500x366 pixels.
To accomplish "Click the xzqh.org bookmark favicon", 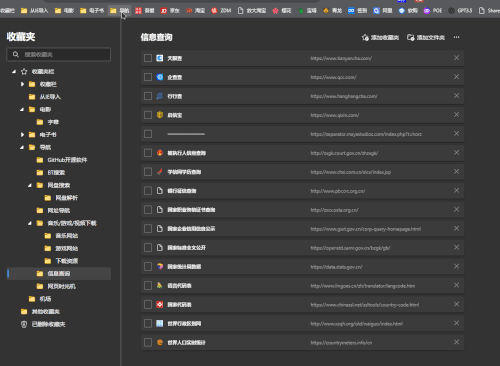I will coord(160,323).
